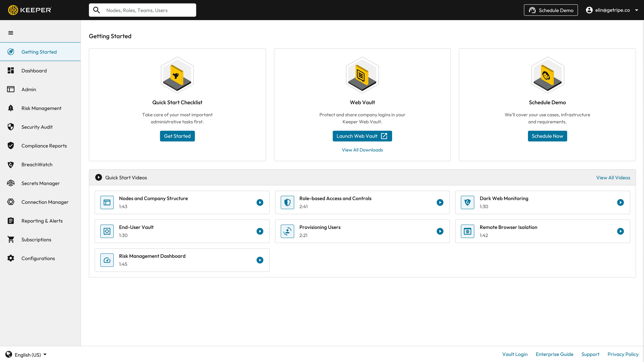The image size is (644, 362).
Task: Click the Admin panel icon
Action: (x=11, y=89)
